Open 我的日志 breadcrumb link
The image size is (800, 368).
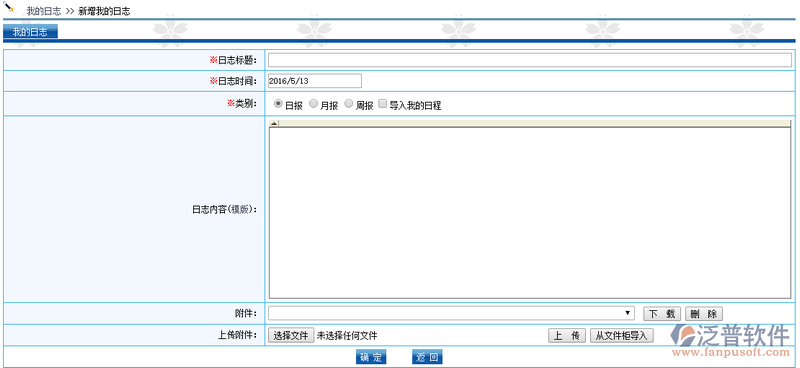tap(43, 11)
